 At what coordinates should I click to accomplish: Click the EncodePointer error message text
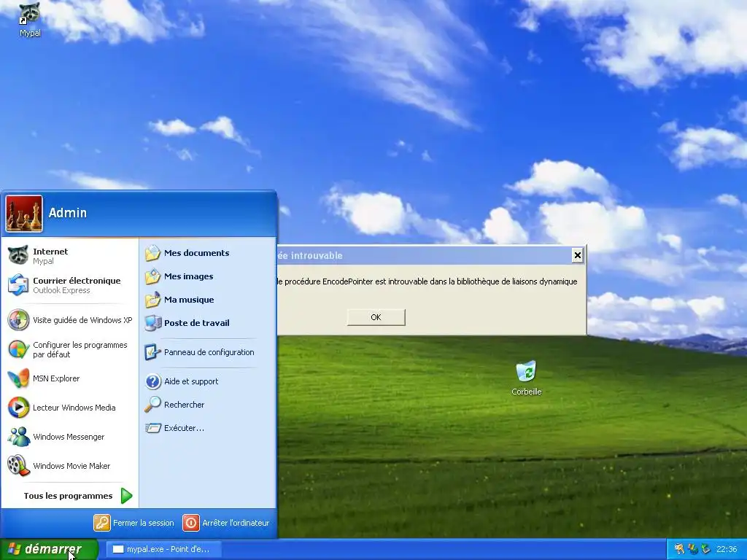pyautogui.click(x=427, y=281)
